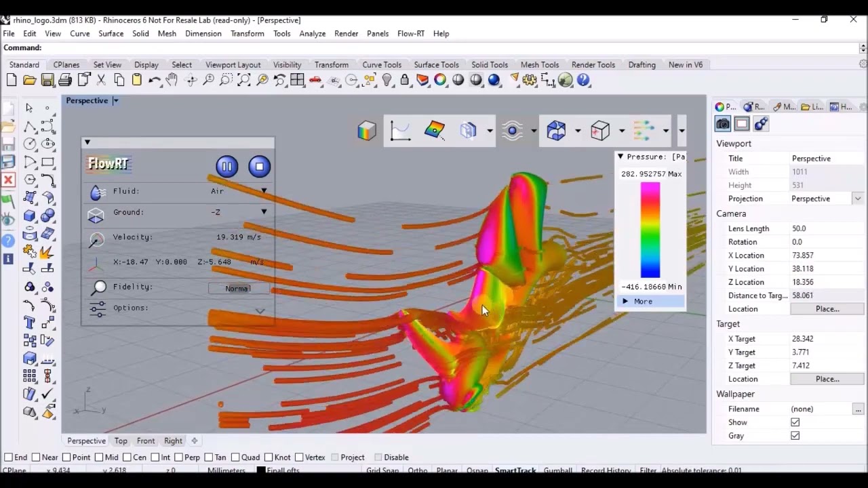Screen dimensions: 868x488
Task: Select the Circle tool in left sidebar
Action: coord(30,144)
